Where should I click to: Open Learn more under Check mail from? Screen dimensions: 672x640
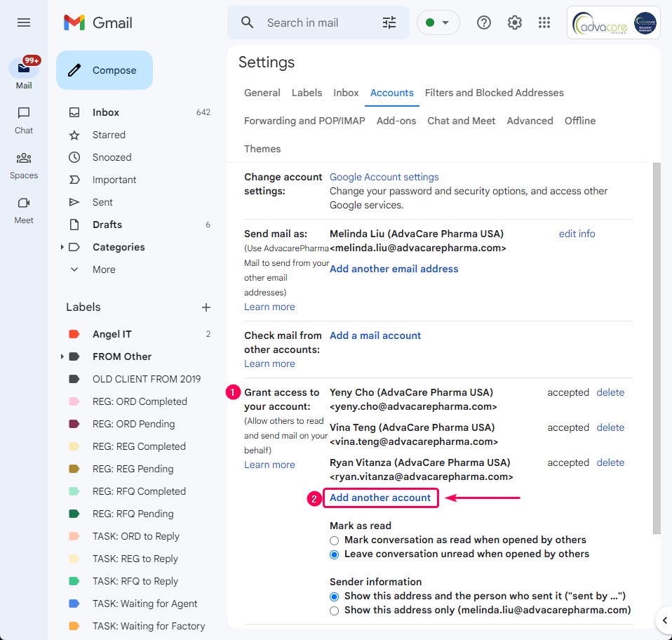[269, 364]
